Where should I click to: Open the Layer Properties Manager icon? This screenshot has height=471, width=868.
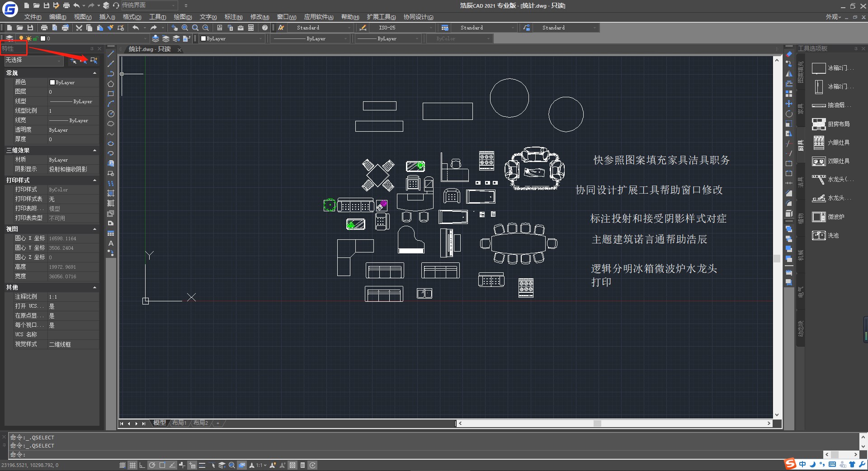click(x=9, y=38)
